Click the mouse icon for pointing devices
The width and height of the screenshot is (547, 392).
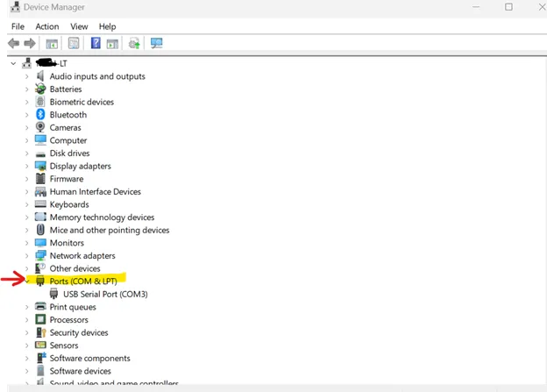pos(40,230)
